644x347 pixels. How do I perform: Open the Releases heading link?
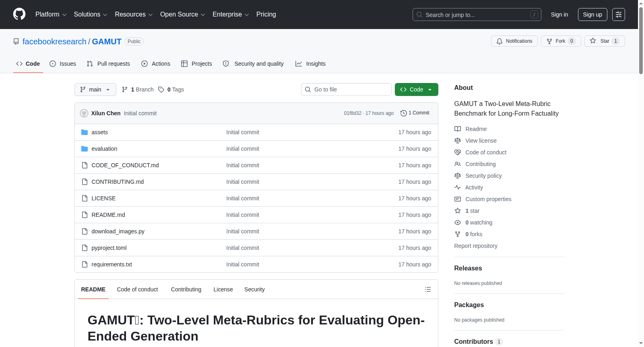point(468,268)
